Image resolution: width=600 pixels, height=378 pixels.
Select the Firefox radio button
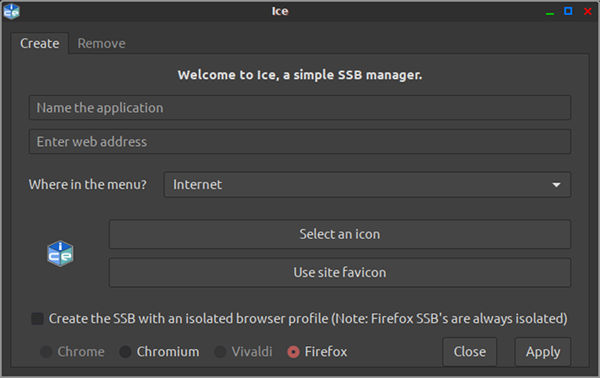coord(293,352)
